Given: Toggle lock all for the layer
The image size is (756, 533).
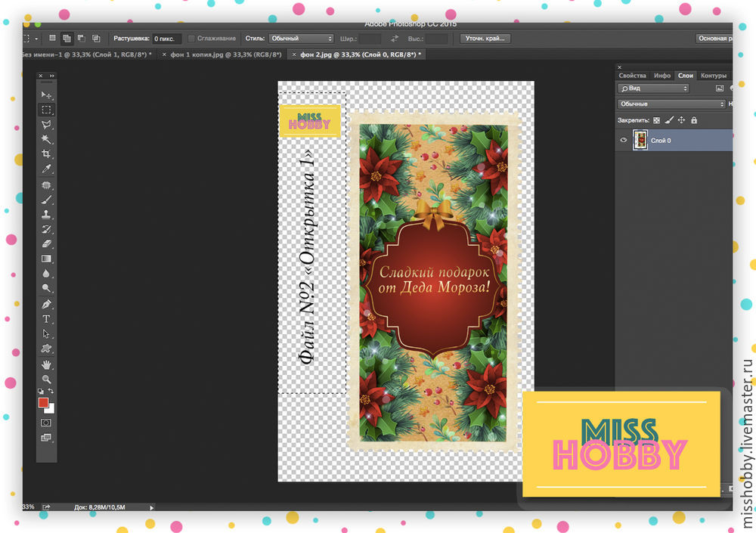Looking at the screenshot, I should pyautogui.click(x=694, y=120).
